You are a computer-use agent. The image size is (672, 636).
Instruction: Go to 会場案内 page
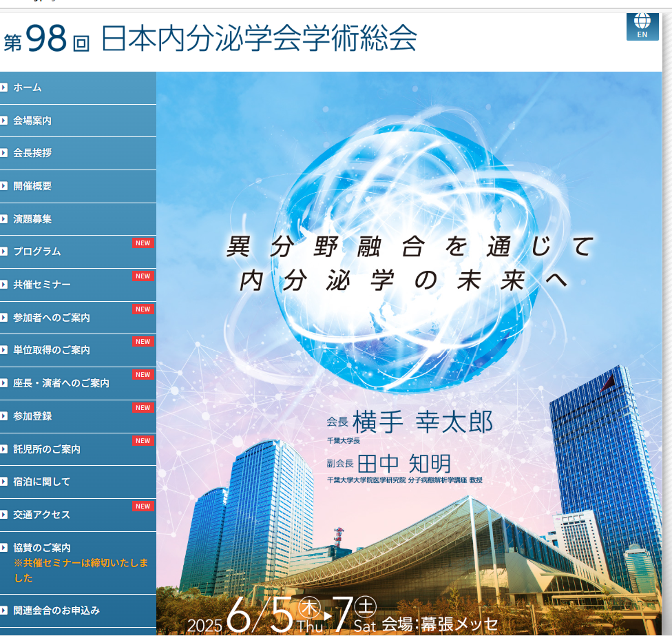pyautogui.click(x=78, y=121)
